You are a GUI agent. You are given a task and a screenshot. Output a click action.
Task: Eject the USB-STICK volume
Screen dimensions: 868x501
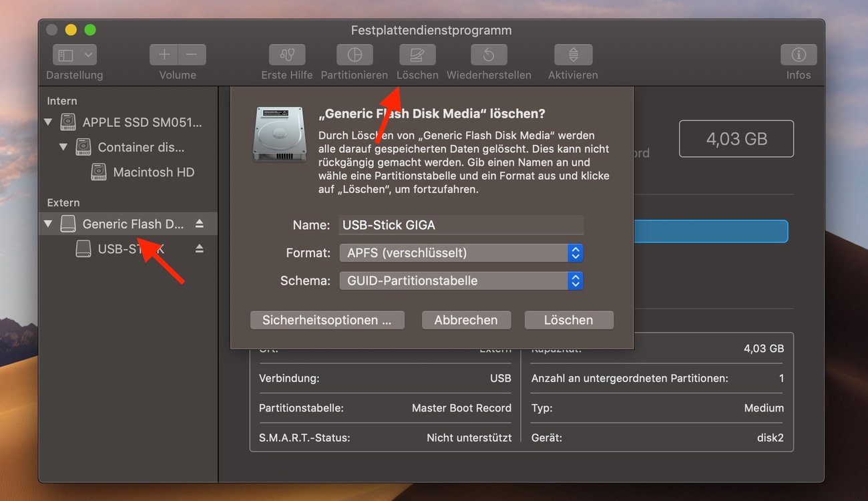pyautogui.click(x=200, y=248)
